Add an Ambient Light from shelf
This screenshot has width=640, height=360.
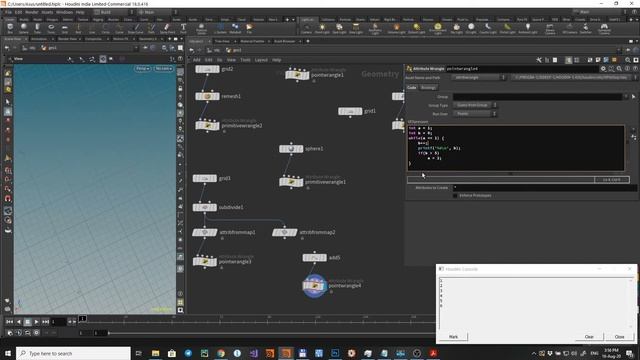pos(528,28)
